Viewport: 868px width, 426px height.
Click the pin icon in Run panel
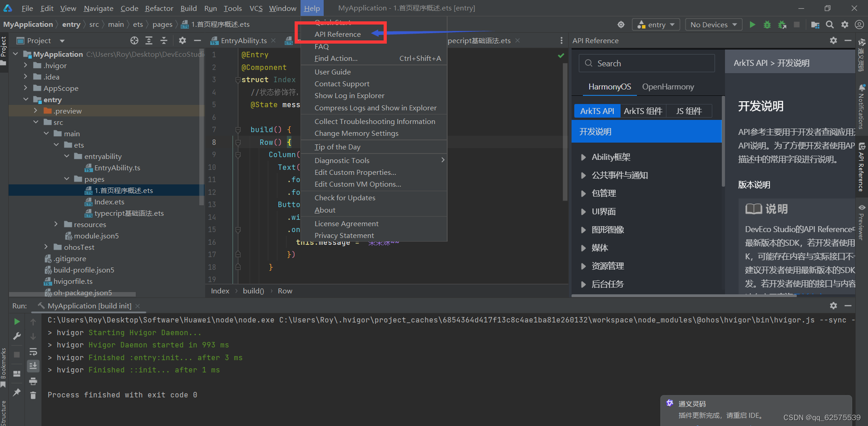pos(17,392)
